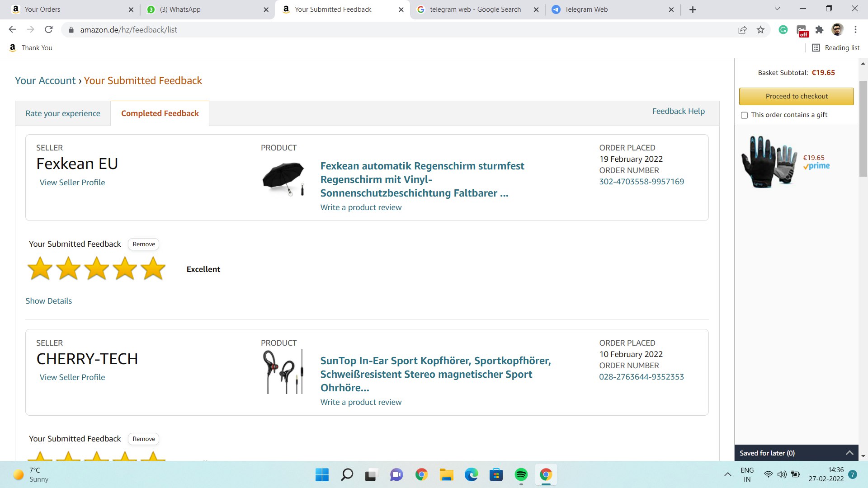The width and height of the screenshot is (868, 488).
Task: Open the Reading list panel
Action: pos(835,48)
